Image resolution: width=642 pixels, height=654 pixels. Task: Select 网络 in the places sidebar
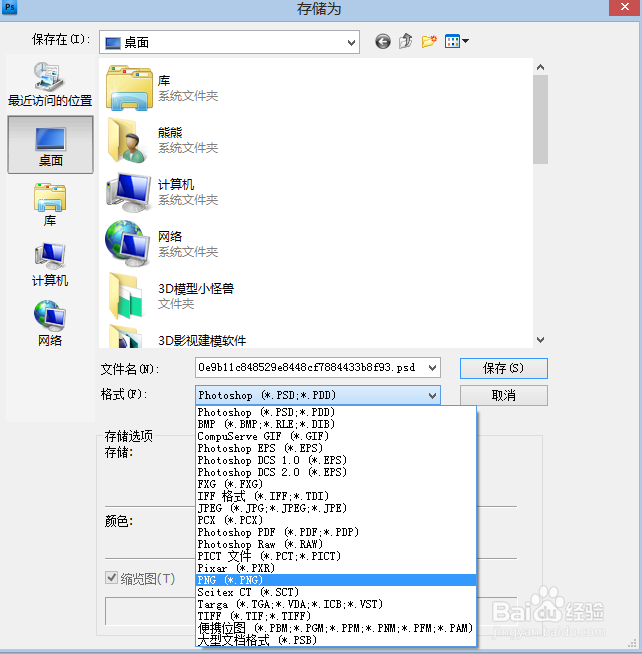coord(50,324)
